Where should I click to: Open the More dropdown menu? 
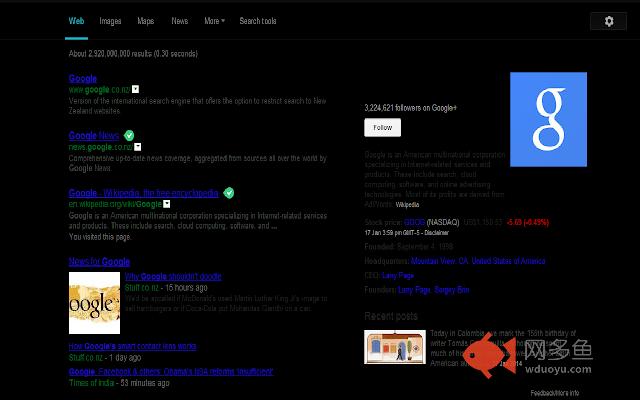click(214, 21)
